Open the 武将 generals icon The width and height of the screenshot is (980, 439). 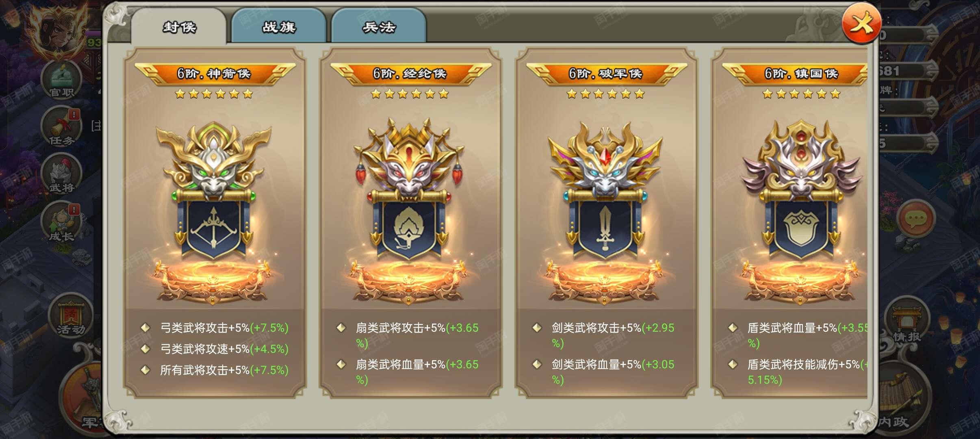click(62, 174)
